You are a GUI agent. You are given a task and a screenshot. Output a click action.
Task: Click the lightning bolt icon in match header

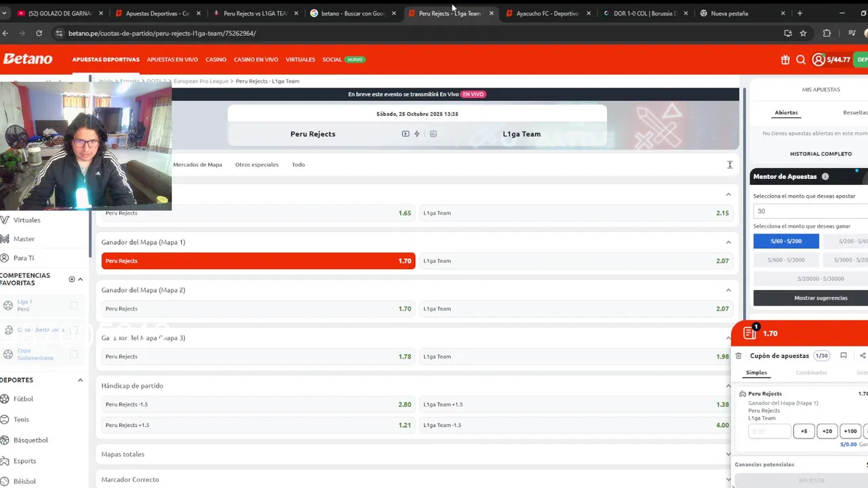click(417, 134)
